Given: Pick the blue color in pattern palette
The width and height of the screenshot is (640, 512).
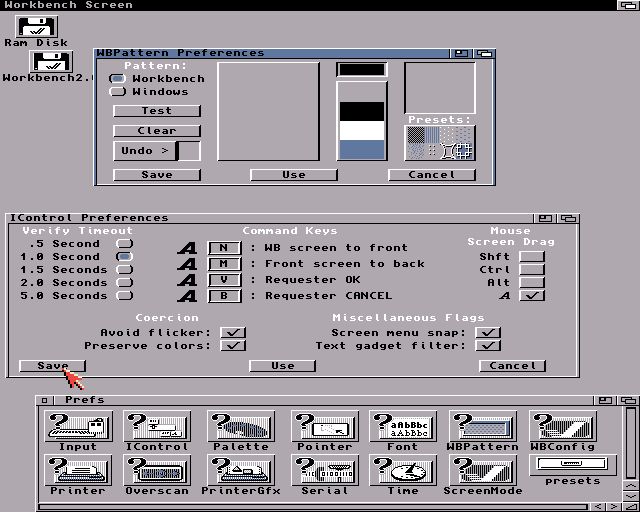Looking at the screenshot, I should pyautogui.click(x=362, y=150).
